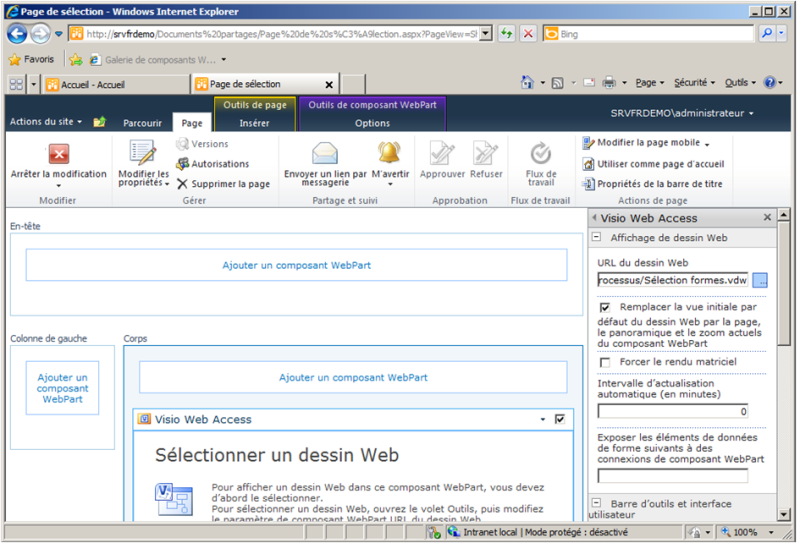Click the Approuver icon

[442, 153]
